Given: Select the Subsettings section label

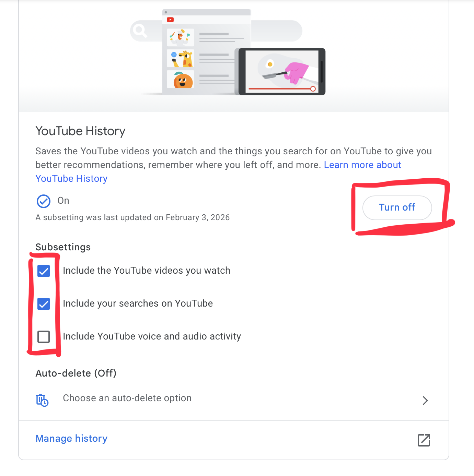Looking at the screenshot, I should click(x=63, y=247).
